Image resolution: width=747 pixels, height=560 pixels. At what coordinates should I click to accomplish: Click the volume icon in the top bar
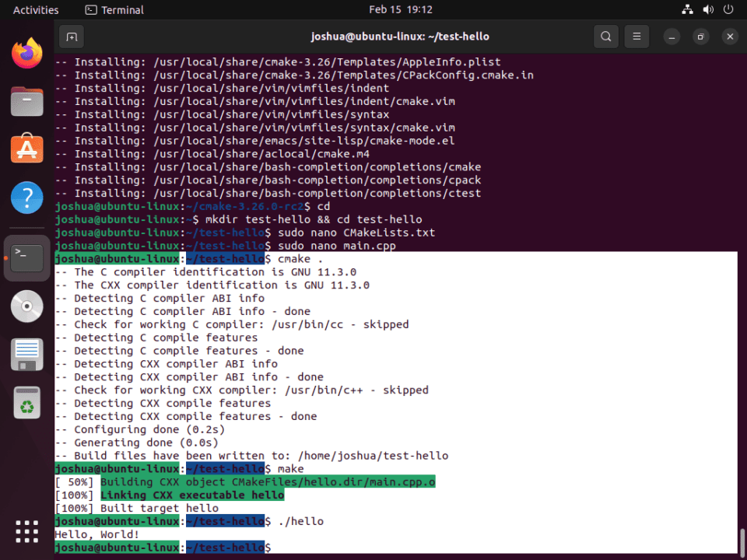[707, 9]
